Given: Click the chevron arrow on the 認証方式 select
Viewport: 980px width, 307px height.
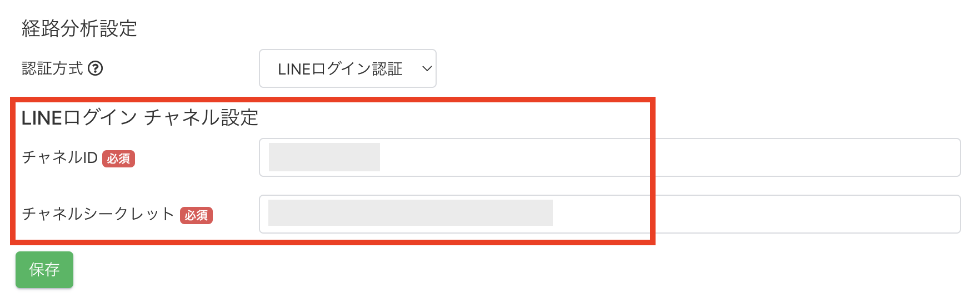Looking at the screenshot, I should (x=427, y=68).
